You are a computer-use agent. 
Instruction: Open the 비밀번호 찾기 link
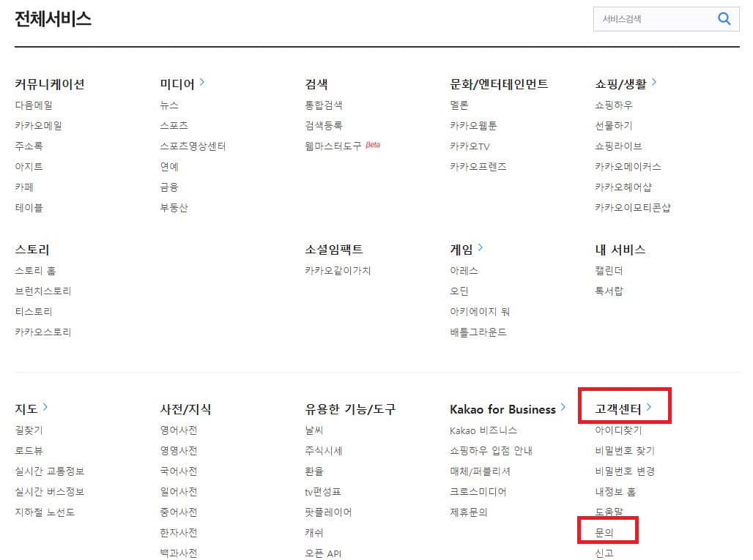point(626,451)
